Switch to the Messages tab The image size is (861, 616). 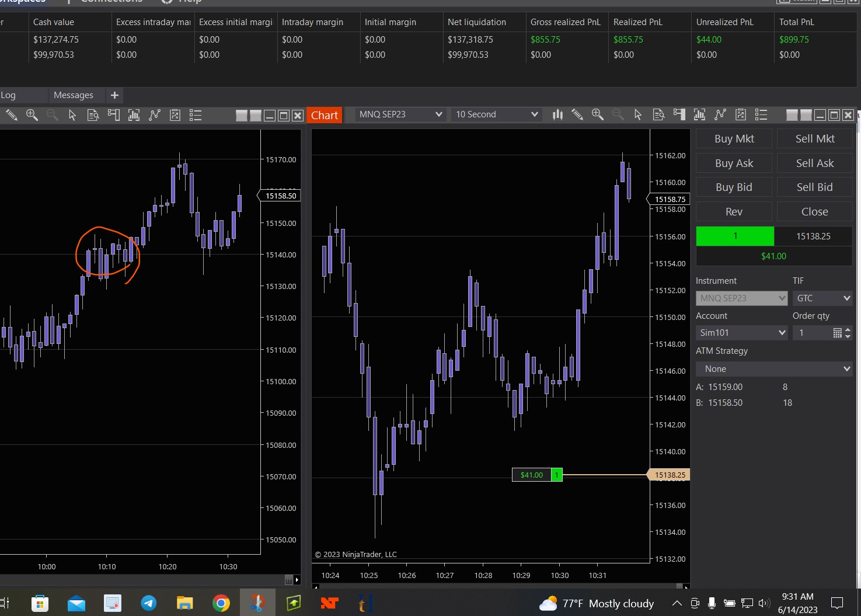74,95
